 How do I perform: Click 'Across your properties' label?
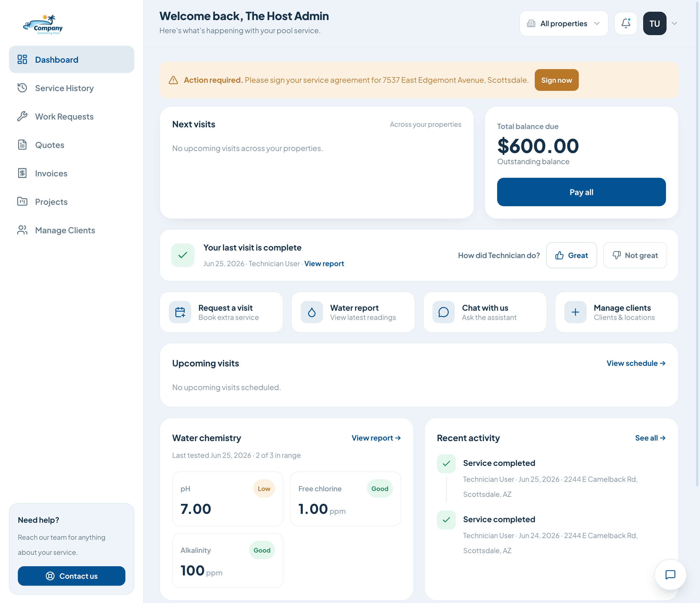[425, 124]
